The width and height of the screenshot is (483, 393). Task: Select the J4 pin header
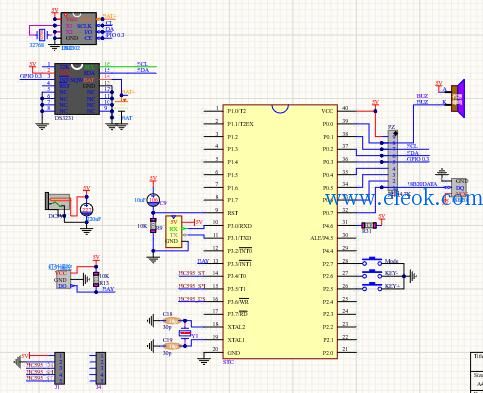101,368
